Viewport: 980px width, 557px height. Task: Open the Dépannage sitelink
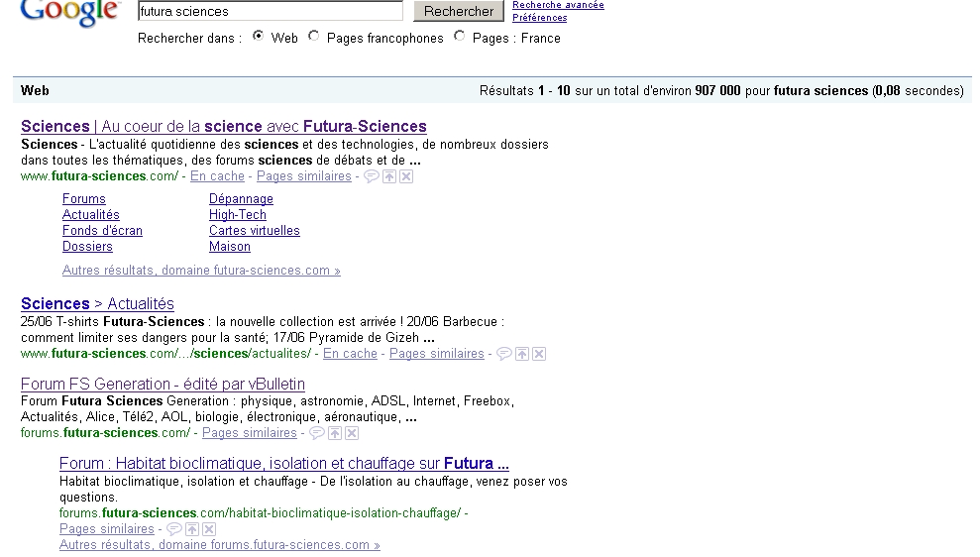point(241,199)
